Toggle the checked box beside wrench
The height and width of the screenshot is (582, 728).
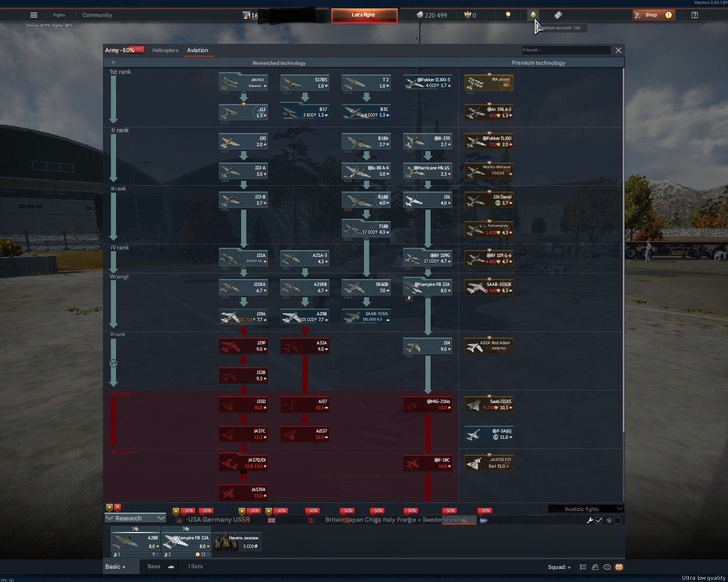click(599, 520)
